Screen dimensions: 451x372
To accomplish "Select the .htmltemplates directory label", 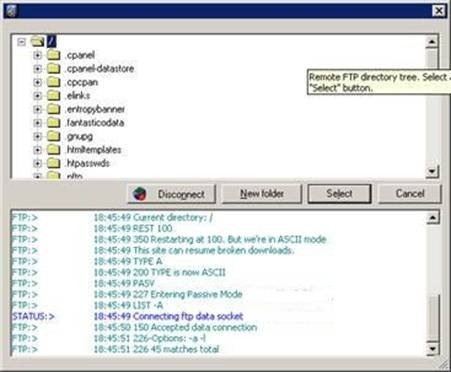I will click(x=93, y=150).
